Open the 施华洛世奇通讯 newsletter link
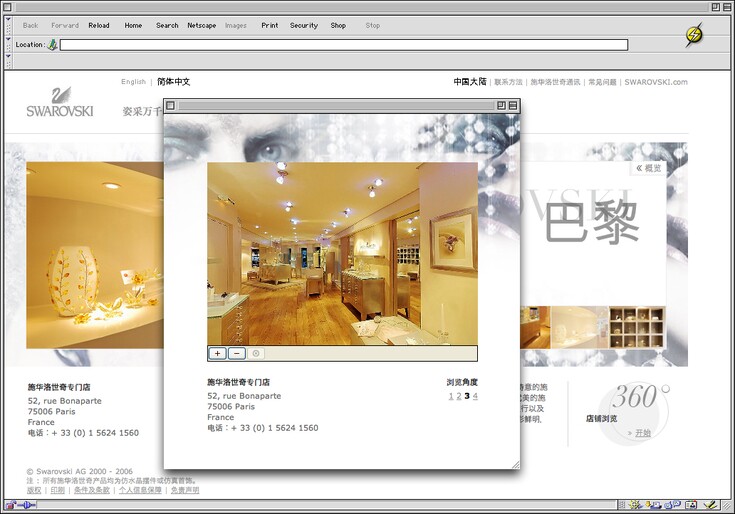The image size is (735, 514). coord(555,82)
